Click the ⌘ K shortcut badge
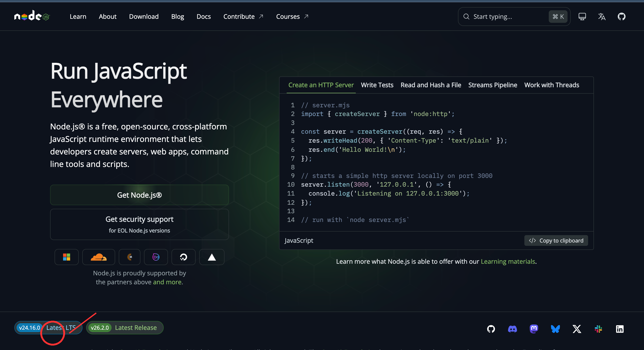644x350 pixels. tap(558, 17)
